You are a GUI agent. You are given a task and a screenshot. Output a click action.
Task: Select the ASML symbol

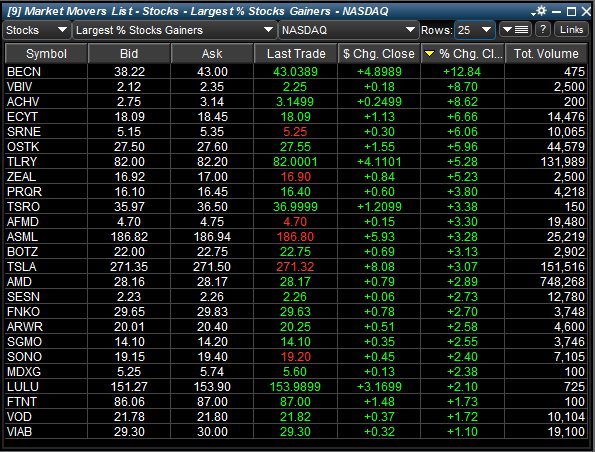coord(22,237)
